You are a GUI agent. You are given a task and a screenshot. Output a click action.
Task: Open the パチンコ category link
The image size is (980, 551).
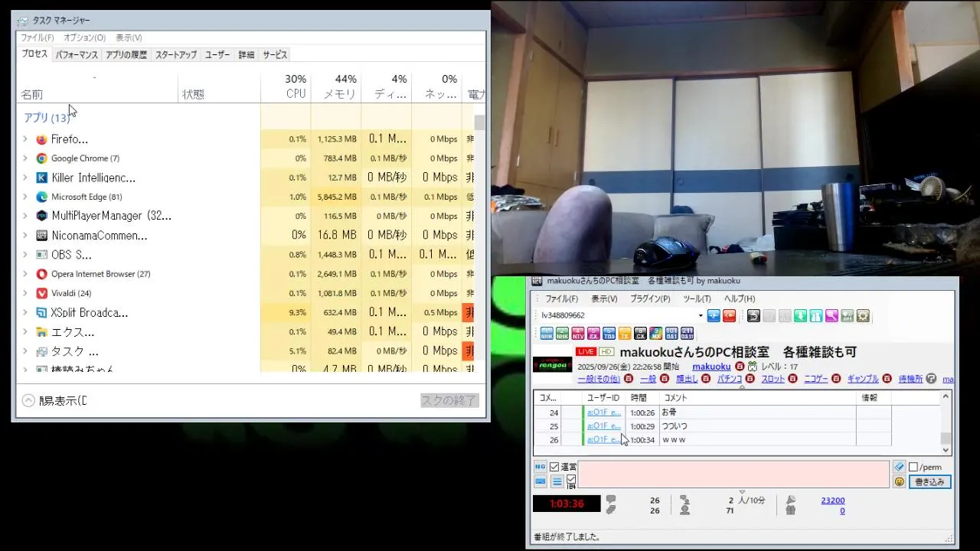(x=730, y=379)
